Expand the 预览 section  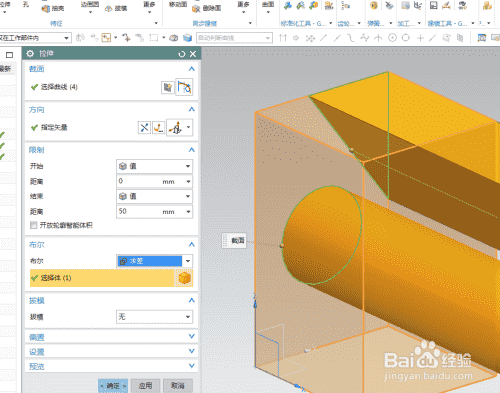click(x=111, y=366)
